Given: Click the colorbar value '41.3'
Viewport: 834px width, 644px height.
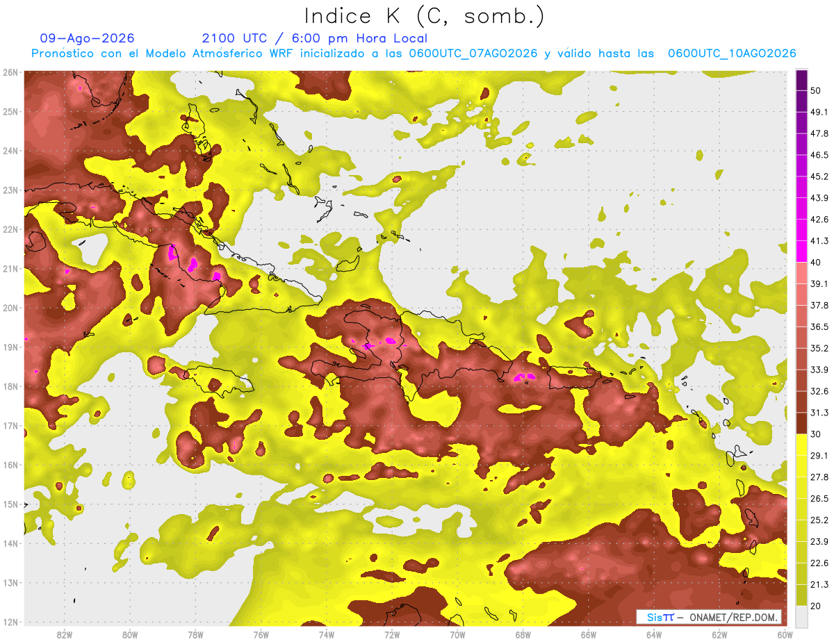Looking at the screenshot, I should pos(819,241).
